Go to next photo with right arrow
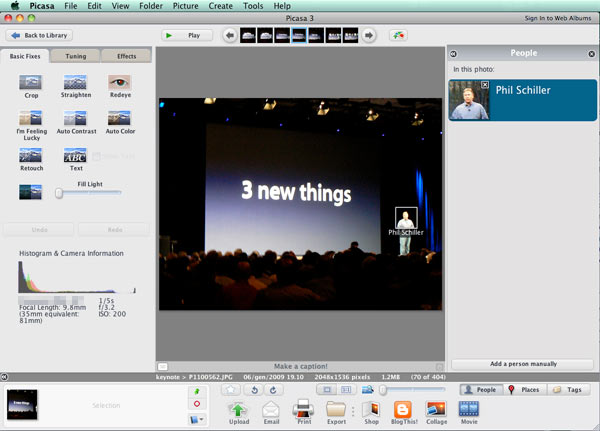 click(x=368, y=35)
